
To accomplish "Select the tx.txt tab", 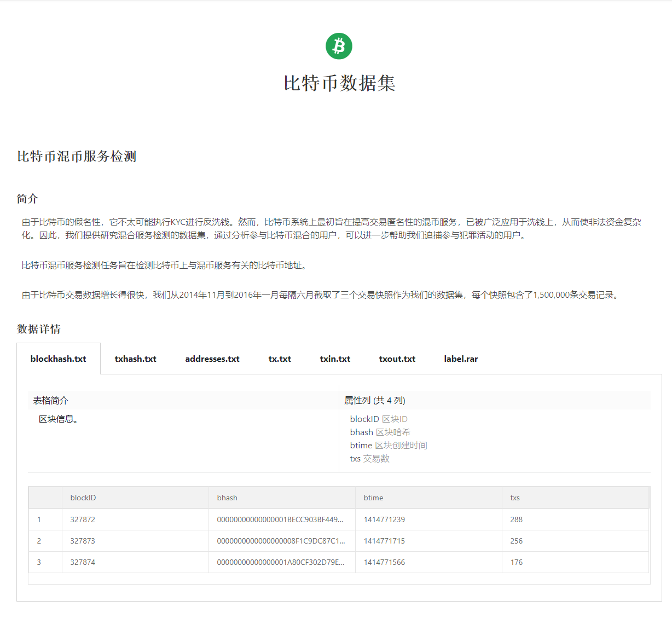I will tap(280, 359).
